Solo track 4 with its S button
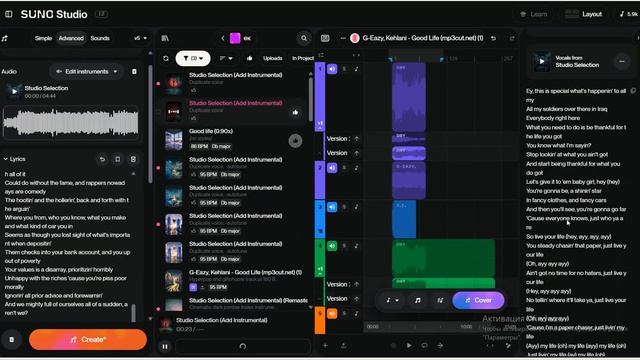The width and height of the screenshot is (640, 360). [x=344, y=246]
